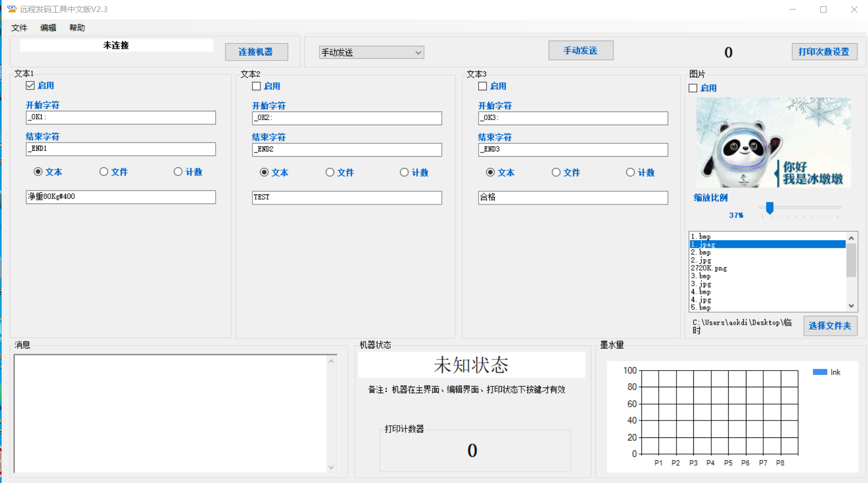The width and height of the screenshot is (868, 483).
Task: Click 文本3 end character field _END3
Action: pos(573,149)
